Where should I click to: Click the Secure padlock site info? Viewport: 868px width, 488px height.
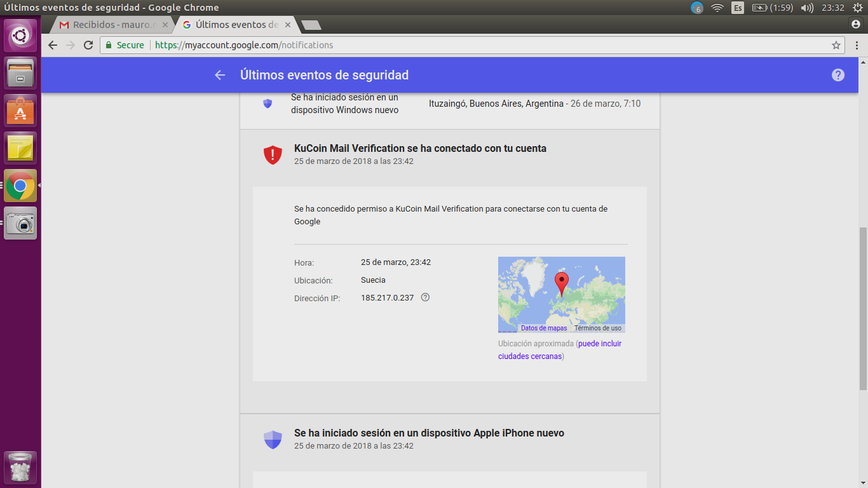click(125, 45)
